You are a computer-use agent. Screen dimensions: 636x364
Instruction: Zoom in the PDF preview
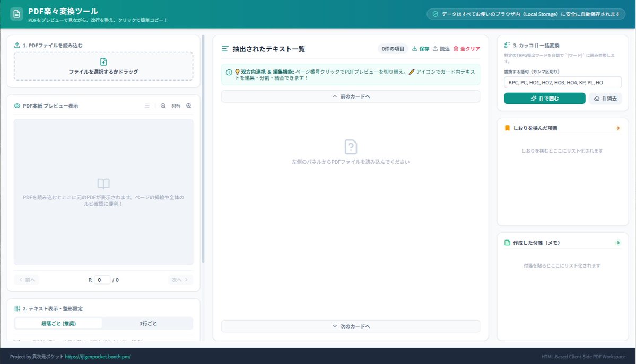[x=189, y=106]
